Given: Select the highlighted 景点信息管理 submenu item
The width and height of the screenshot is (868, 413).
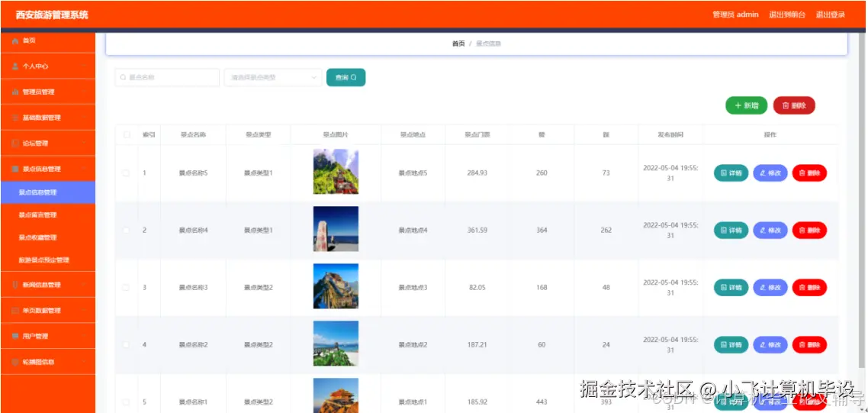Looking at the screenshot, I should coord(47,192).
